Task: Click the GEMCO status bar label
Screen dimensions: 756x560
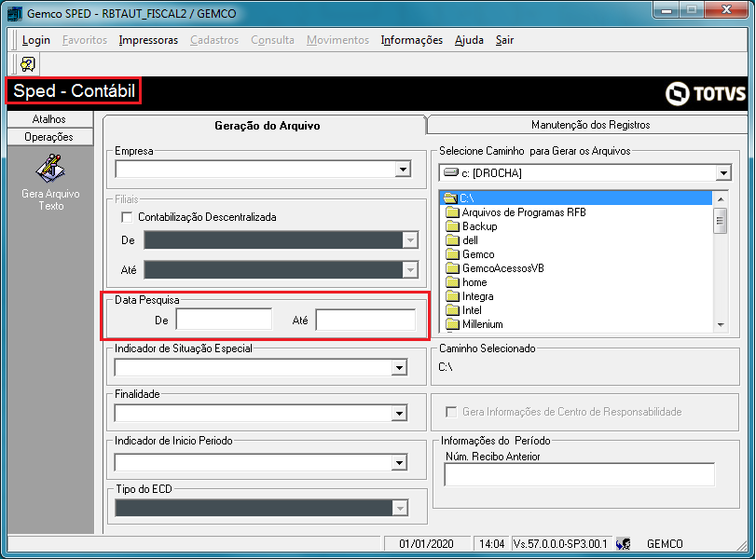Action: pyautogui.click(x=665, y=544)
